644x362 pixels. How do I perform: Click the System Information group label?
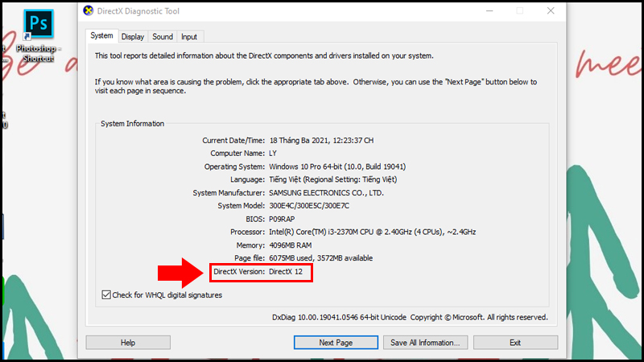pos(132,124)
